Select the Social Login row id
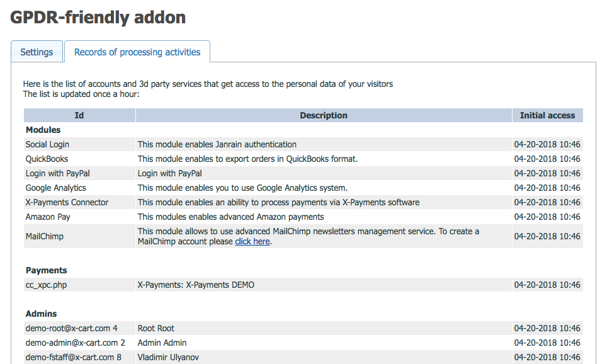Viewport: 607px width, 364px height. 47,144
